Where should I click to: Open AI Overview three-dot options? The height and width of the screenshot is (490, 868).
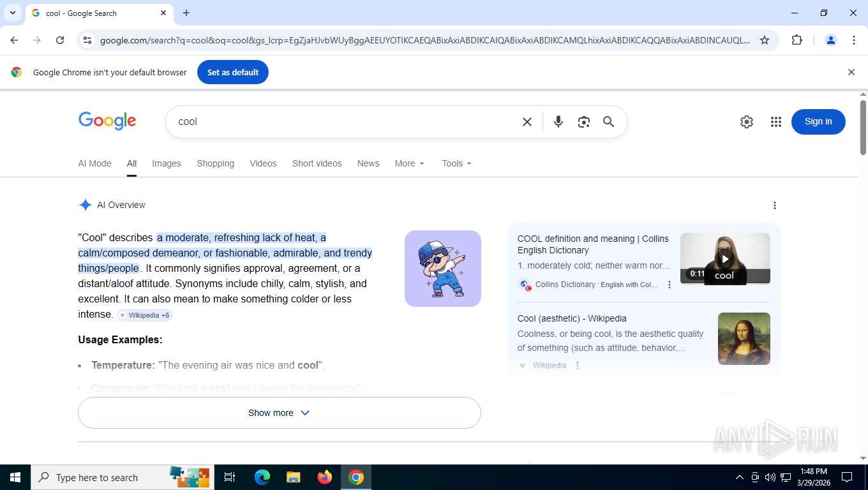pyautogui.click(x=775, y=205)
